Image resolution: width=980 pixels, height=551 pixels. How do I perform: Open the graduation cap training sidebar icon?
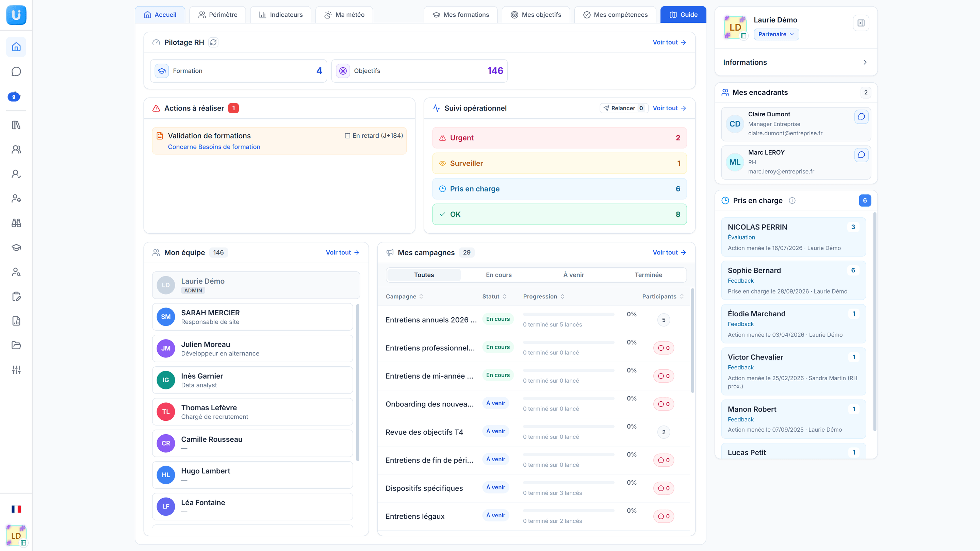[x=16, y=248]
